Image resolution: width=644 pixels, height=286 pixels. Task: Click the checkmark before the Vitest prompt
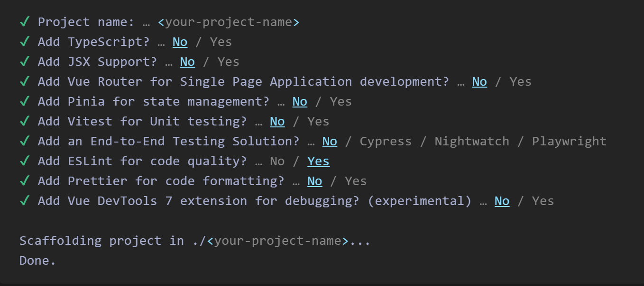pos(25,122)
